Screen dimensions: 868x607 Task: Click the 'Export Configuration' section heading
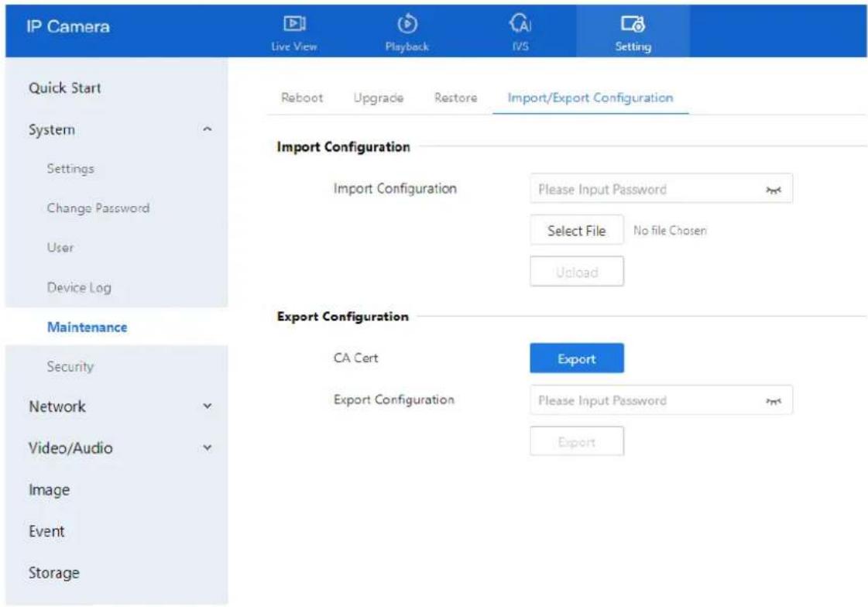click(343, 317)
